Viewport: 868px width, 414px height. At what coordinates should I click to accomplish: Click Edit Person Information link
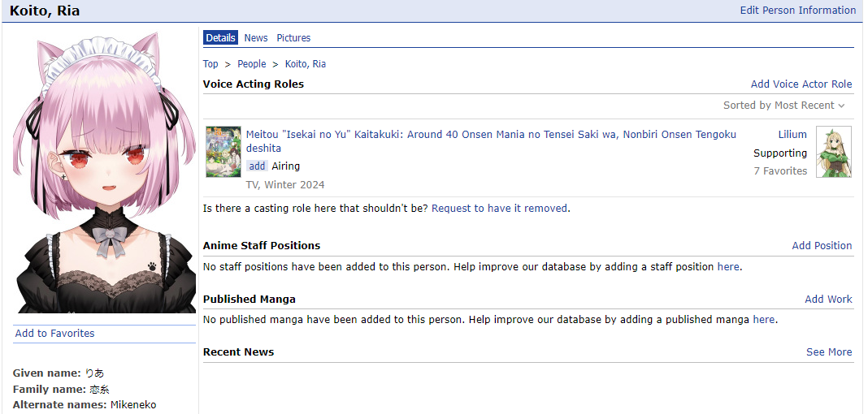point(797,11)
